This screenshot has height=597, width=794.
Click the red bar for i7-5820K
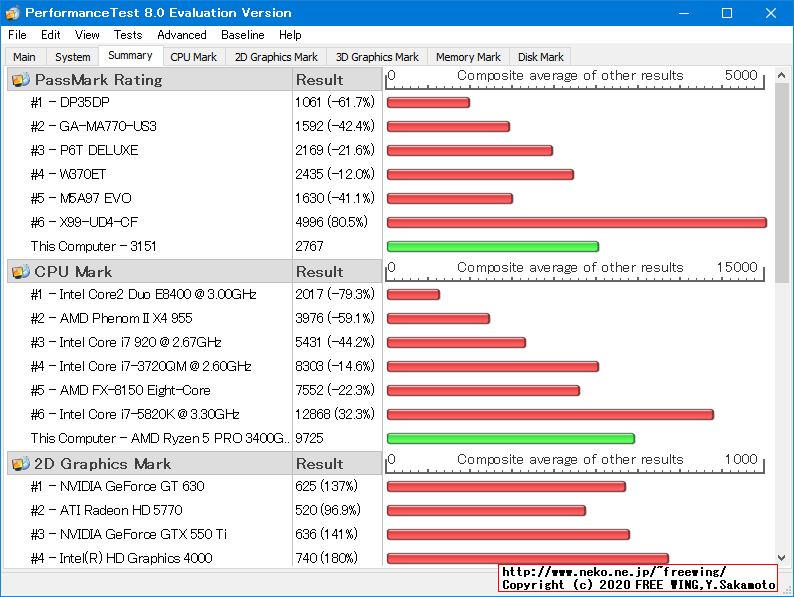tap(550, 415)
